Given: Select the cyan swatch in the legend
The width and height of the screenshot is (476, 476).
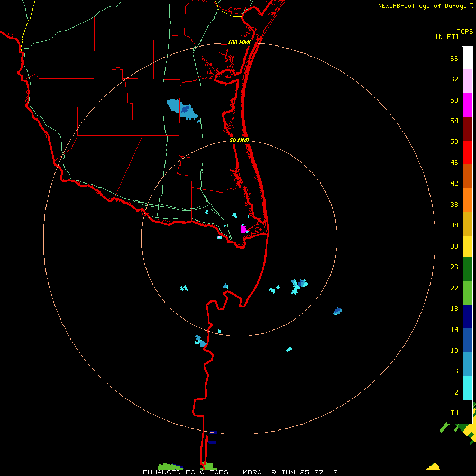Looking at the screenshot, I should coord(467,388).
